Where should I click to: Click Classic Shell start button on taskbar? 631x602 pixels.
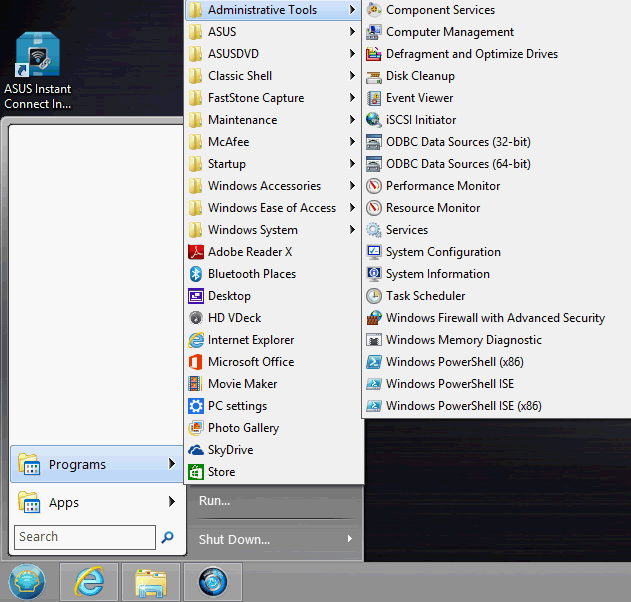27,582
